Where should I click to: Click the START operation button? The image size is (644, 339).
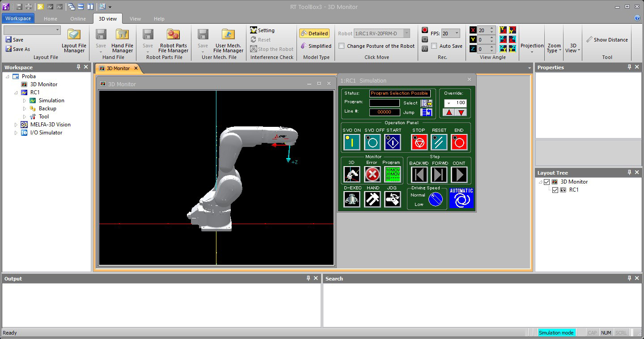tap(393, 142)
